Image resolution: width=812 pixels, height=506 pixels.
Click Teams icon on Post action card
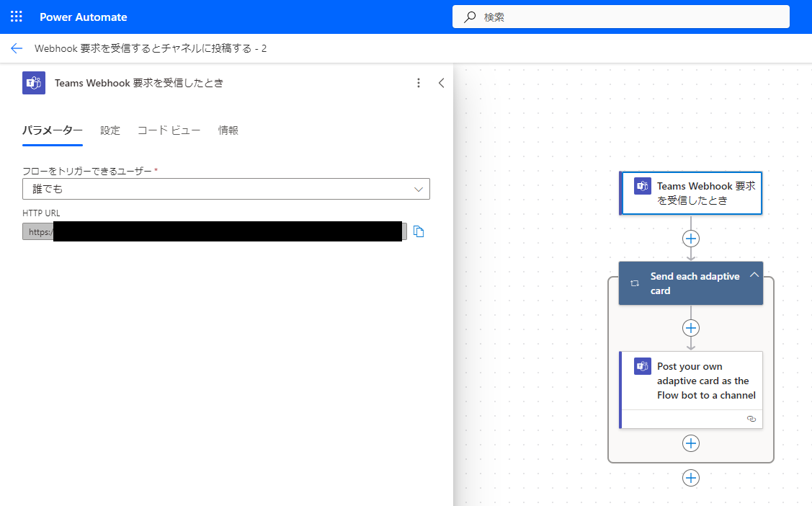pos(643,366)
